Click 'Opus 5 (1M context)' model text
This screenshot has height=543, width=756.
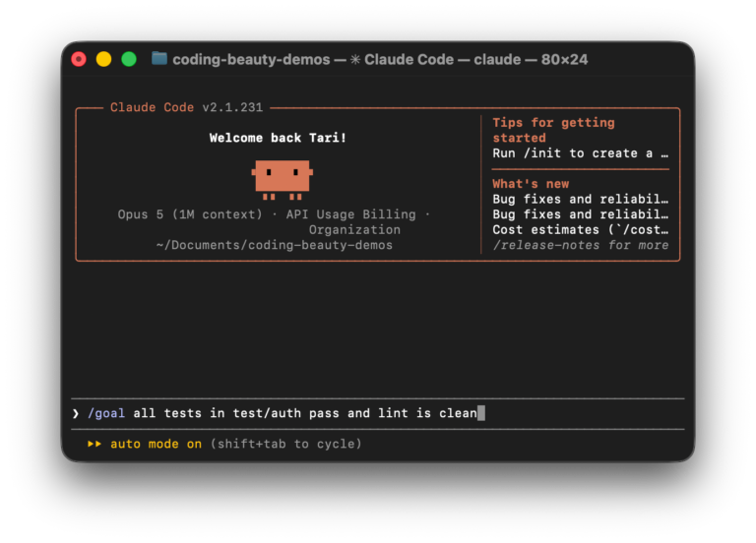pos(190,214)
